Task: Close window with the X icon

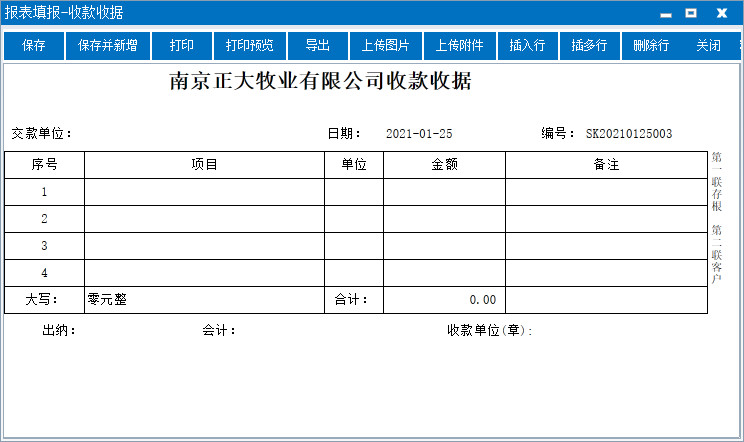Action: [722, 13]
